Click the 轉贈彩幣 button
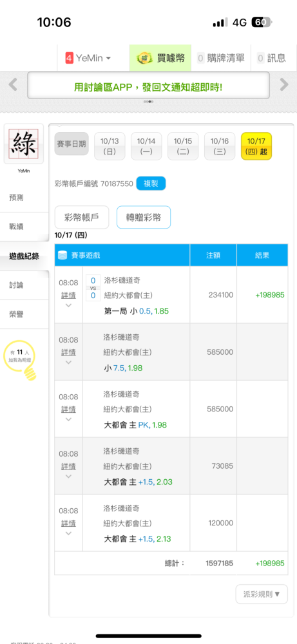This screenshot has width=297, height=644. point(144,217)
